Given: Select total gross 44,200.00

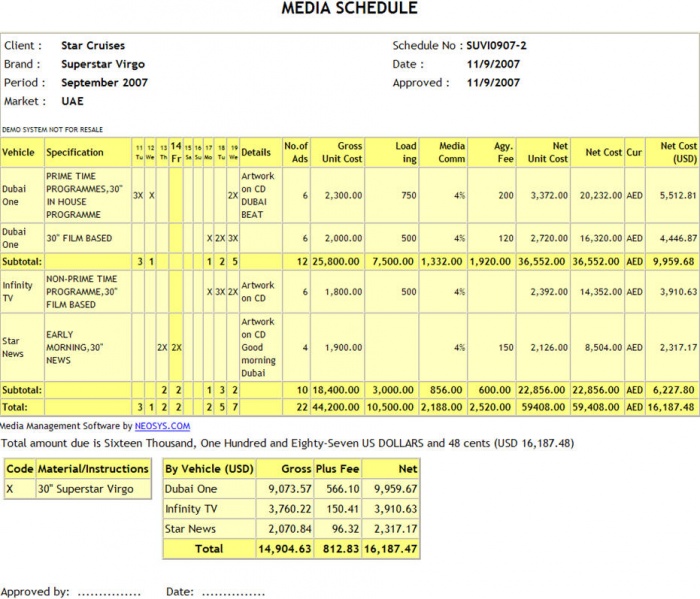Looking at the screenshot, I should (x=337, y=407).
